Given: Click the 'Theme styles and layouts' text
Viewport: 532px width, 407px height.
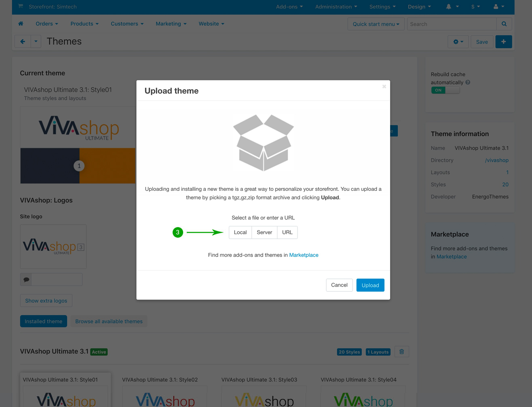Looking at the screenshot, I should [55, 98].
